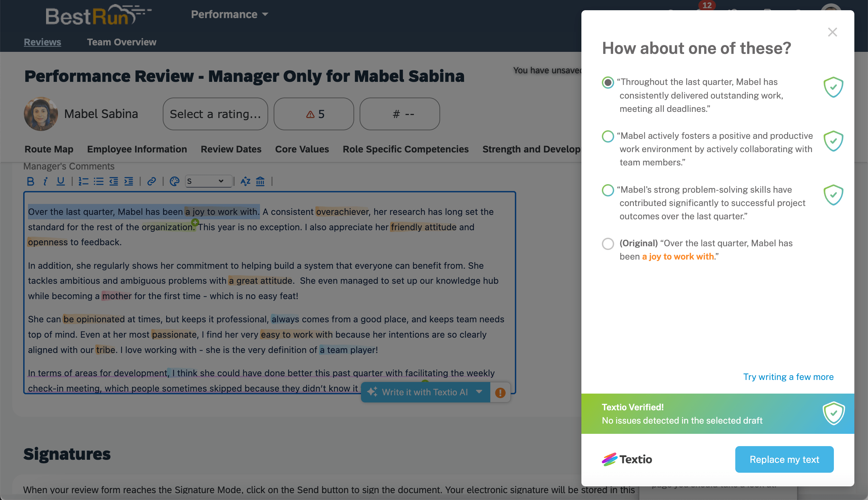The image size is (868, 500).
Task: Choose the 'Mabel actively fosters' suggestion
Action: [x=608, y=136]
